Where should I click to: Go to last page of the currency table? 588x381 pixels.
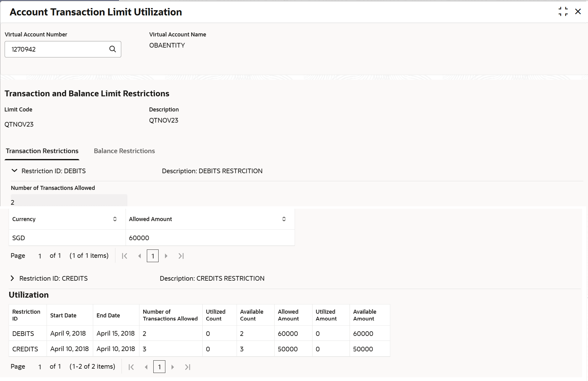(181, 256)
